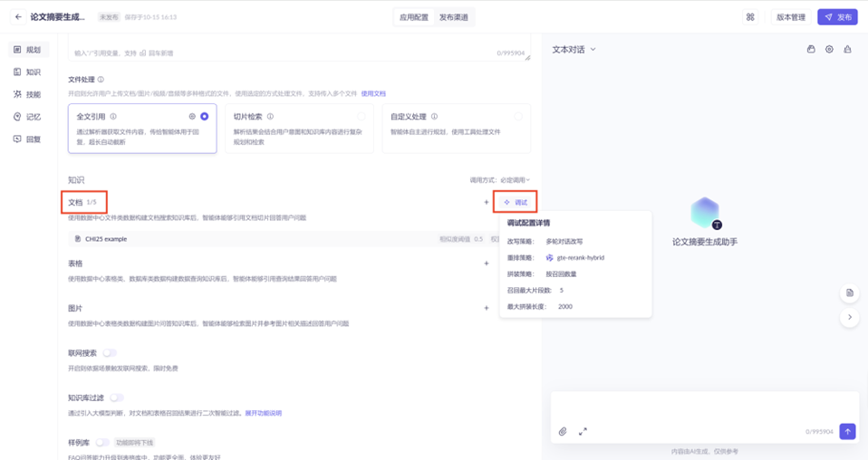Open 版本管理 version management
Viewport: 868px width, 460px height.
790,17
